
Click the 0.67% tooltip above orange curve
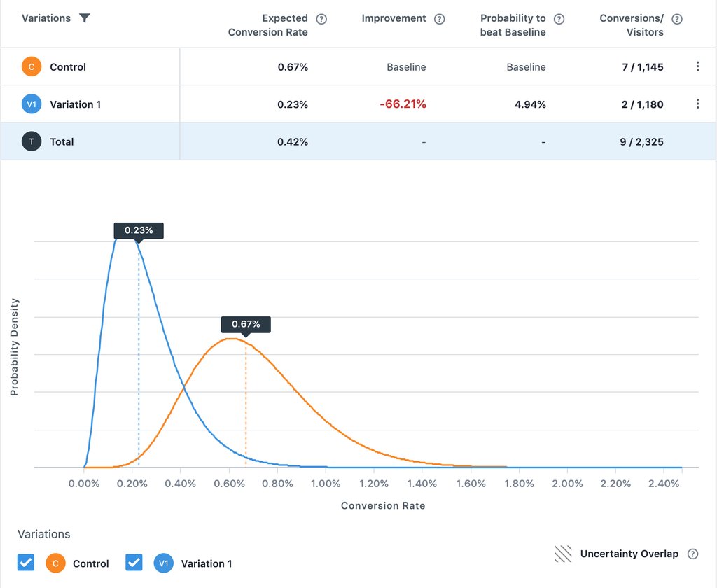[x=246, y=324]
